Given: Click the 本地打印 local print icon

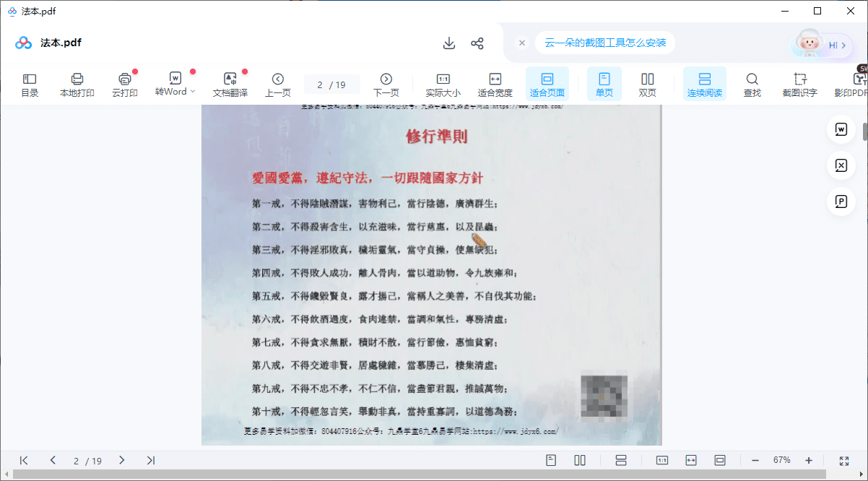Looking at the screenshot, I should (77, 84).
